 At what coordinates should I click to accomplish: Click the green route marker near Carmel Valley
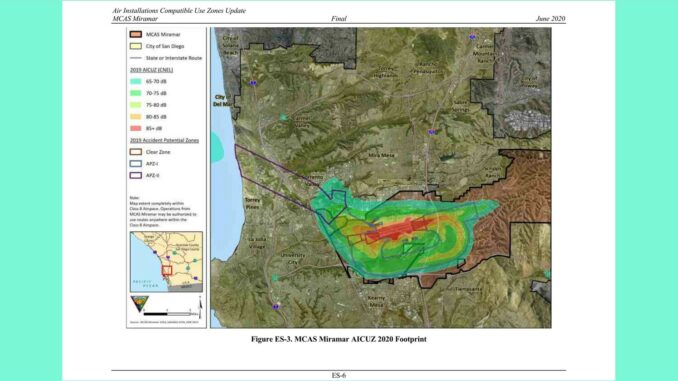pyautogui.click(x=283, y=117)
